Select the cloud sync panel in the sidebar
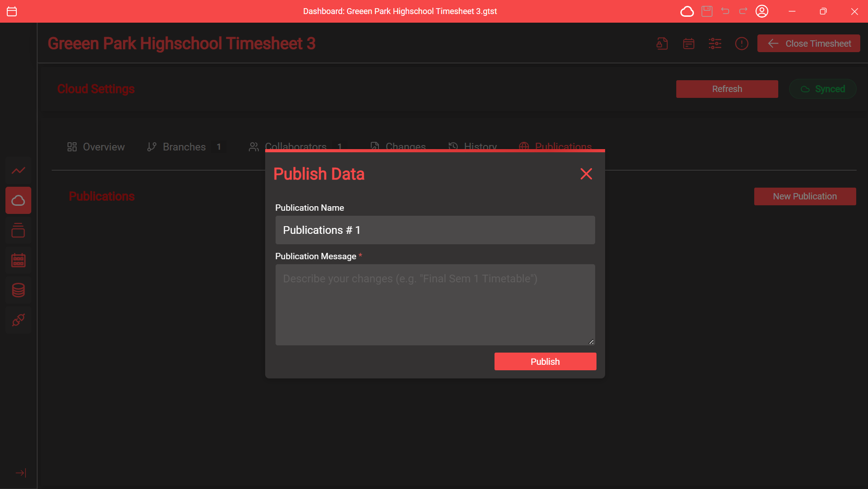Screen dimensions: 868x489 18,200
